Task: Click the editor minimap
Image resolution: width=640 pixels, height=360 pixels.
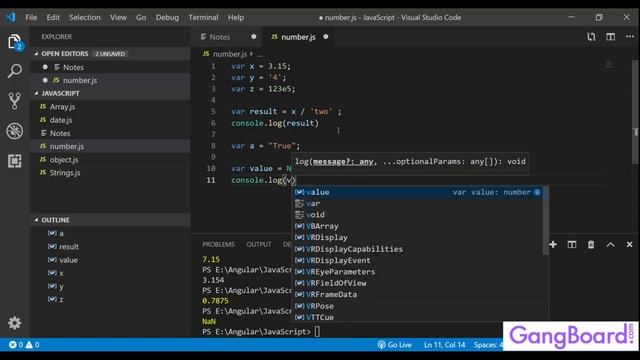Action: point(609,65)
